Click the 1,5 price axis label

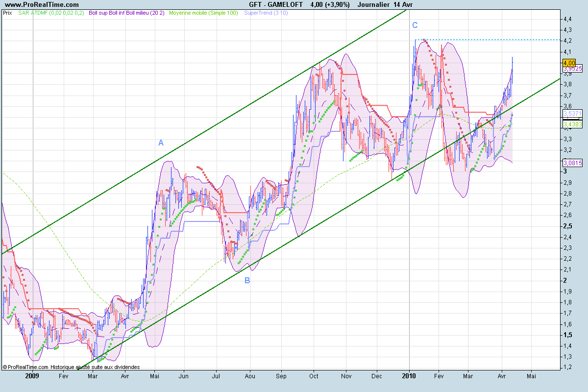pos(567,335)
